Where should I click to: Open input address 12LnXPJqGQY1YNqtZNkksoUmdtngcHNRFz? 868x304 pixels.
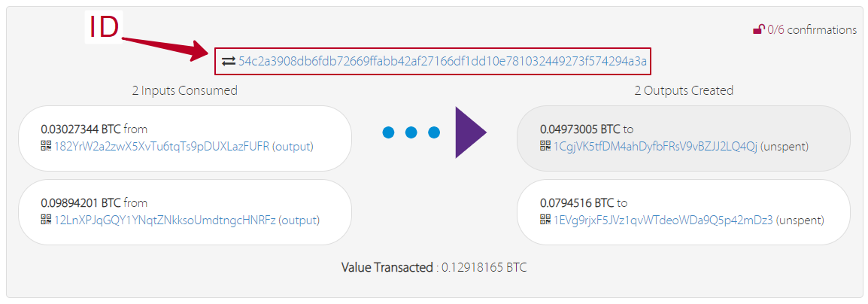pos(165,220)
